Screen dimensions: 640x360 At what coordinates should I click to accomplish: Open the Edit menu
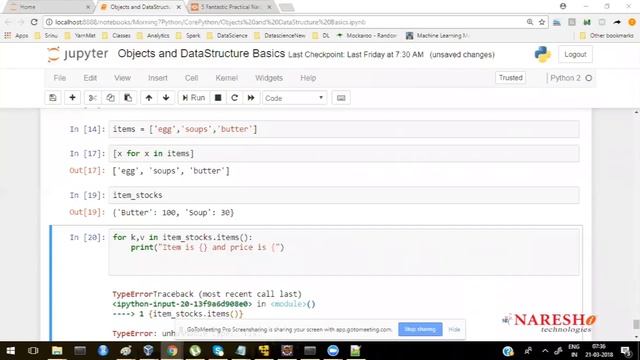coord(90,78)
